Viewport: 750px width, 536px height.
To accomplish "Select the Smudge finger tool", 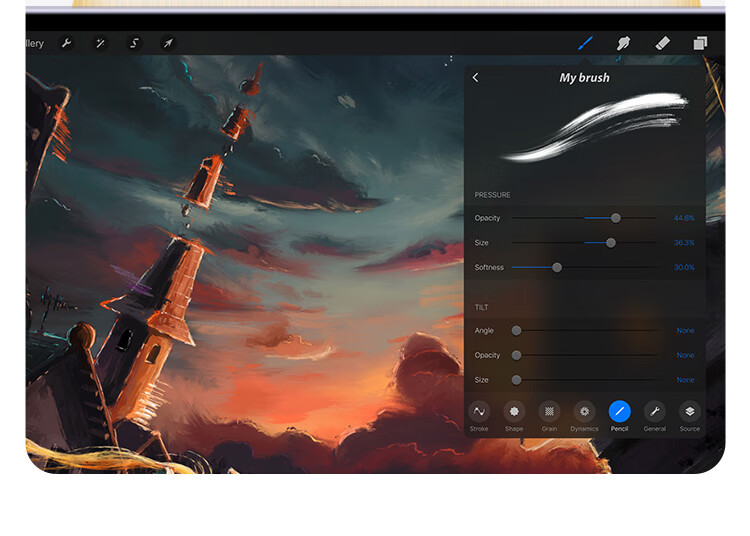I will coord(623,44).
